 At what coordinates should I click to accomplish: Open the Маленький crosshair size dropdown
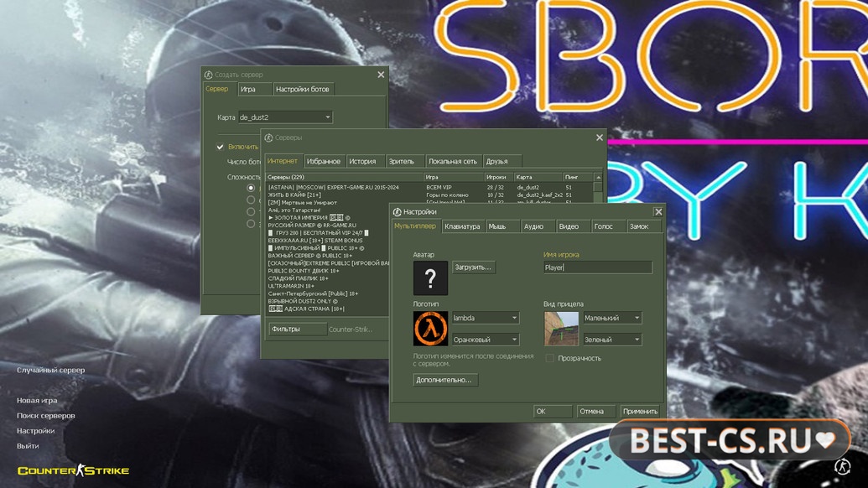click(x=612, y=318)
